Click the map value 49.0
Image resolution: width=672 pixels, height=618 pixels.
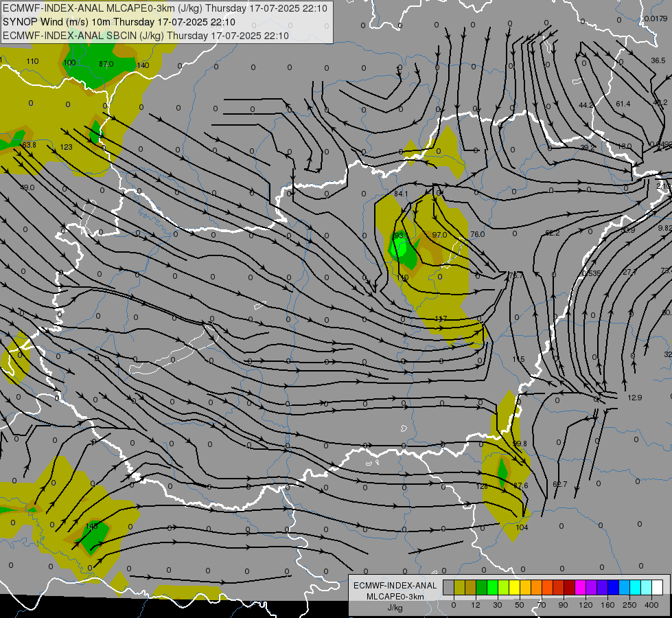pyautogui.click(x=27, y=187)
